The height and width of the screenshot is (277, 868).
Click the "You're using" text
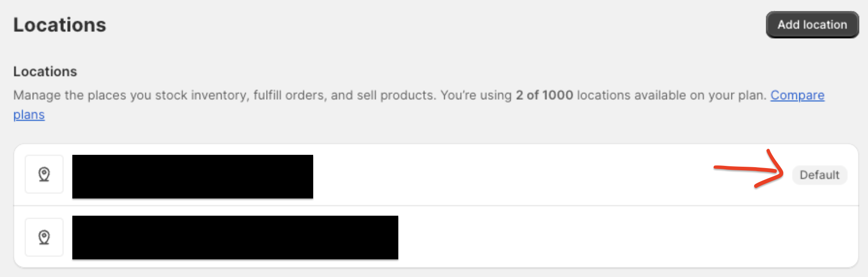[x=475, y=95]
